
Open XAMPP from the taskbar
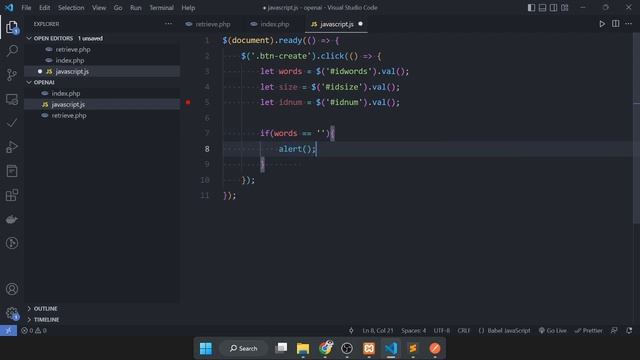click(369, 349)
